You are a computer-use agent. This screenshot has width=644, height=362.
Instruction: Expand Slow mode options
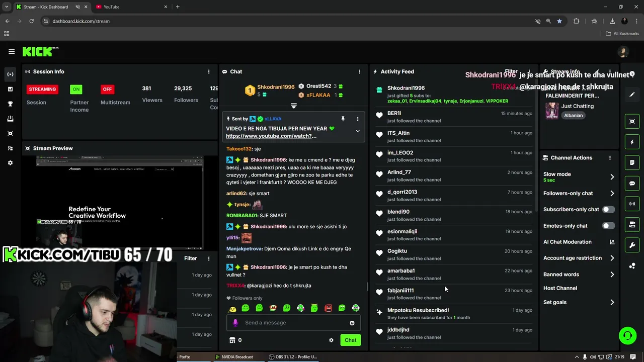tap(612, 177)
